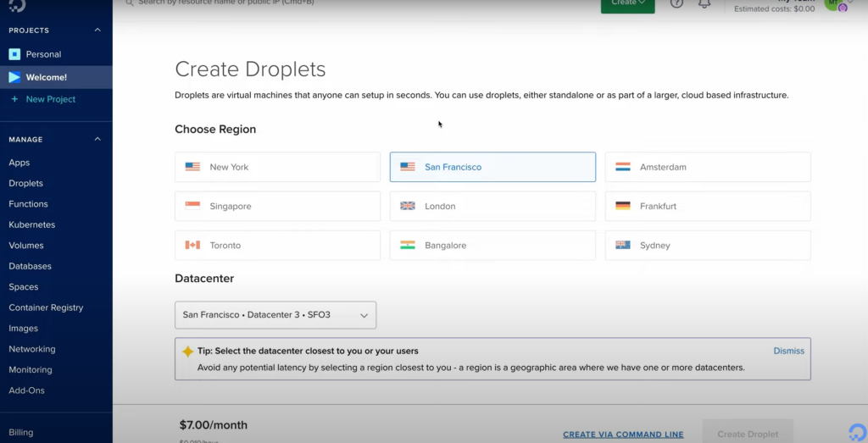
Task: Click the plus icon beside New Project
Action: pyautogui.click(x=14, y=99)
